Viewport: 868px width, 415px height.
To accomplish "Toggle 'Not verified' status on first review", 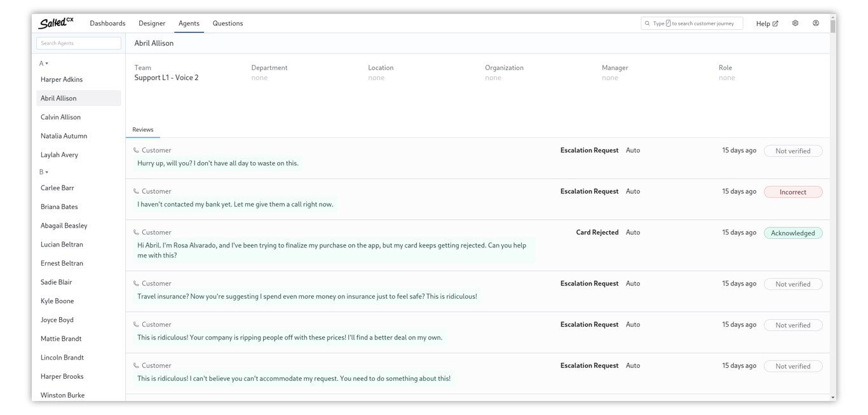I will (792, 151).
